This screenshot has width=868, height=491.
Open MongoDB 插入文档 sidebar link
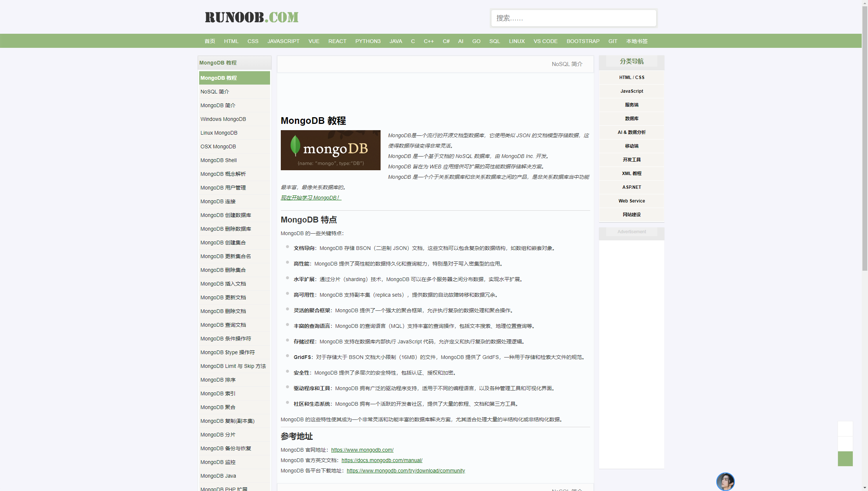pyautogui.click(x=234, y=284)
